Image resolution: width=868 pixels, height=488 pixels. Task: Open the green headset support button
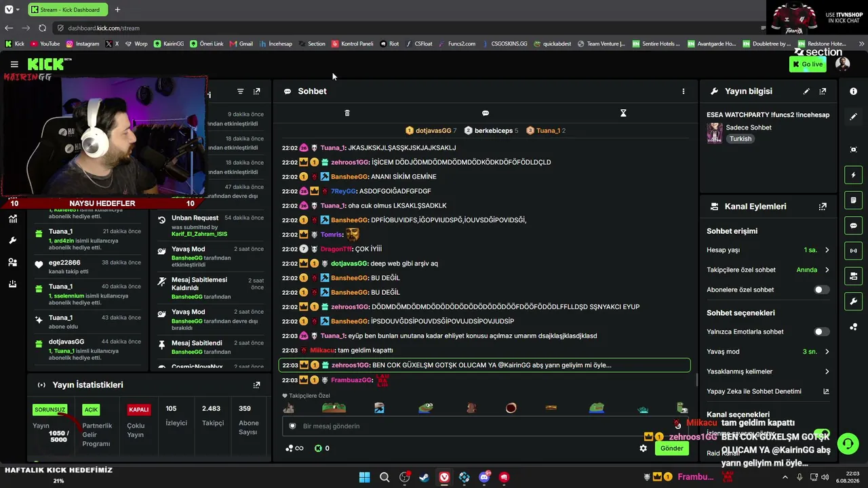pos(848,444)
